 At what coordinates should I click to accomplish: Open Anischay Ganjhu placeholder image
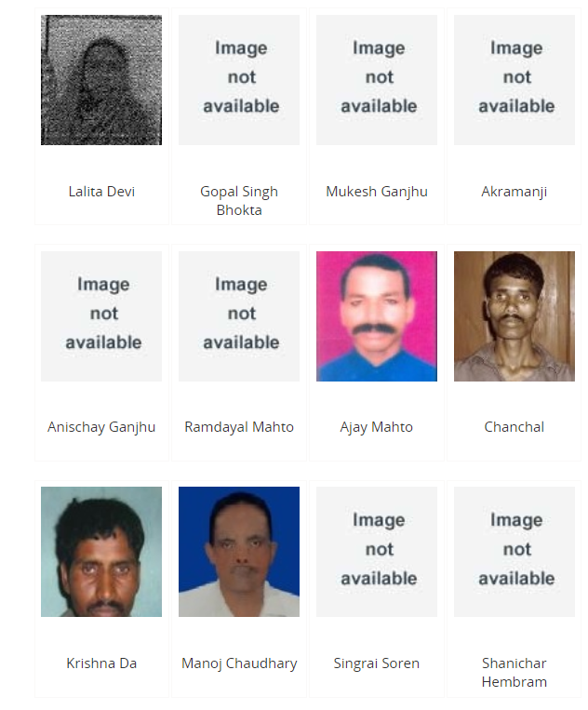101,316
